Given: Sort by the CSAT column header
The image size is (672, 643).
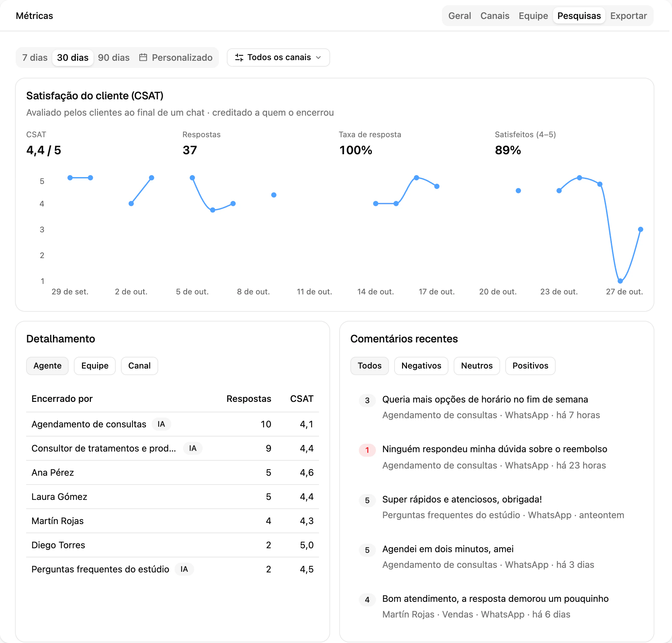Looking at the screenshot, I should [x=302, y=399].
